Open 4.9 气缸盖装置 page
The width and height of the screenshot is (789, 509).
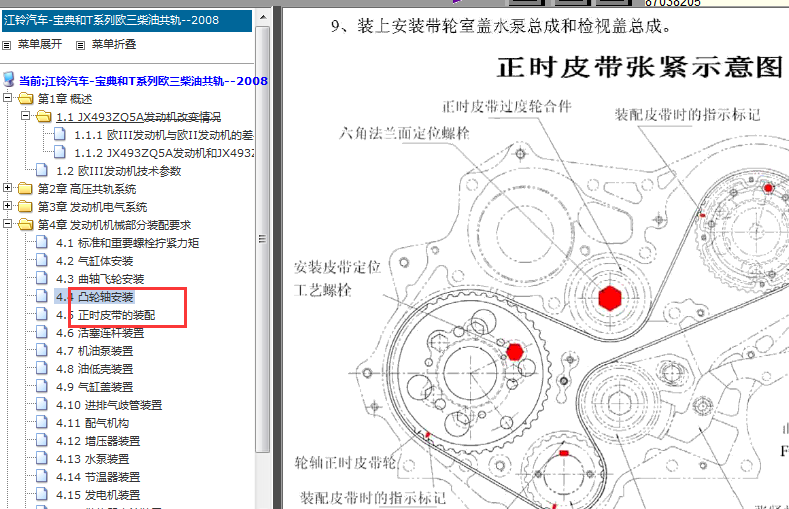pos(95,387)
